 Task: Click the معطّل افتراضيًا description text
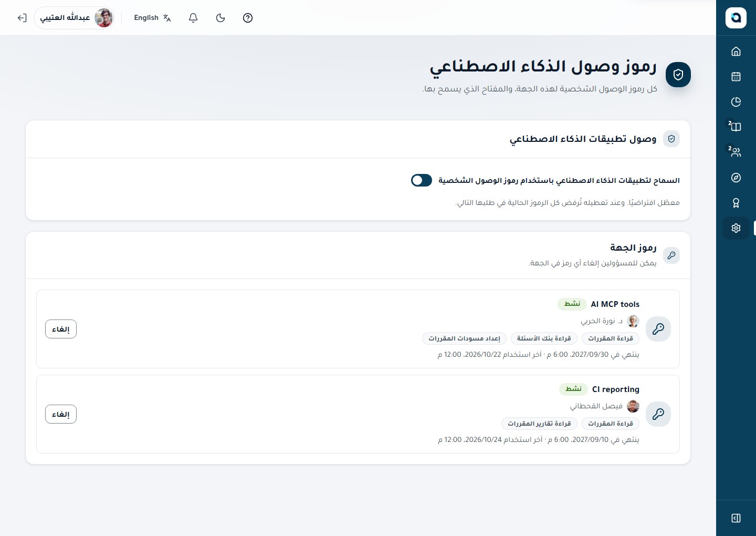pos(567,203)
